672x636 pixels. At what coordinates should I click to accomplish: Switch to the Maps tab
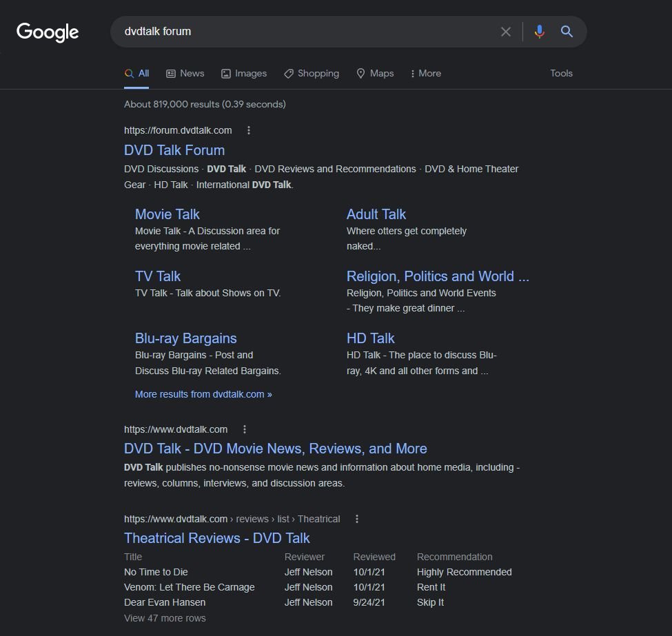click(376, 73)
